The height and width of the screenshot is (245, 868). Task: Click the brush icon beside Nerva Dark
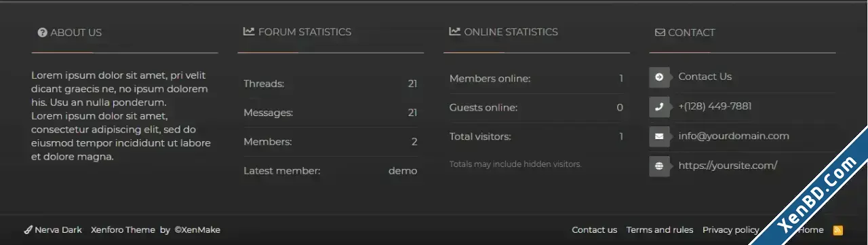click(x=28, y=230)
